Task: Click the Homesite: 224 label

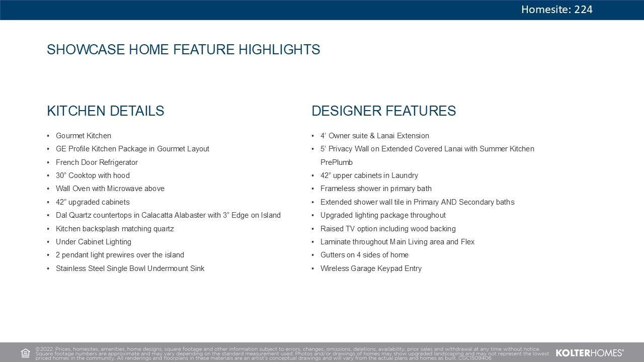Action: point(556,10)
